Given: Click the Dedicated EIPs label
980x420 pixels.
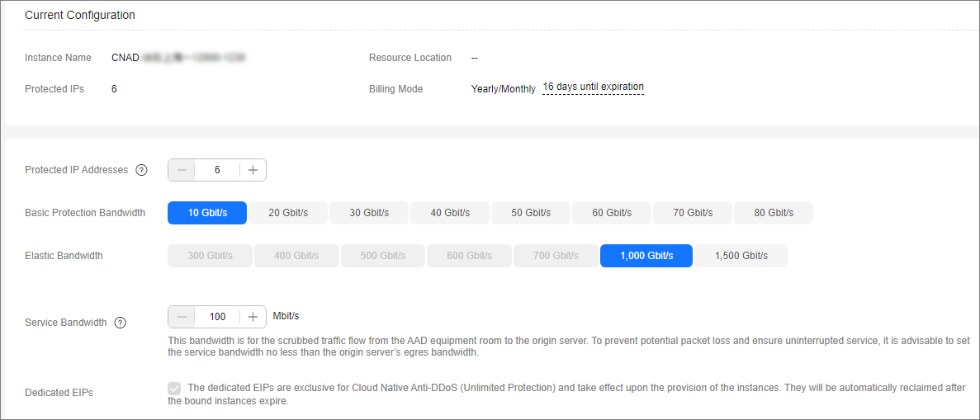Looking at the screenshot, I should tap(59, 393).
